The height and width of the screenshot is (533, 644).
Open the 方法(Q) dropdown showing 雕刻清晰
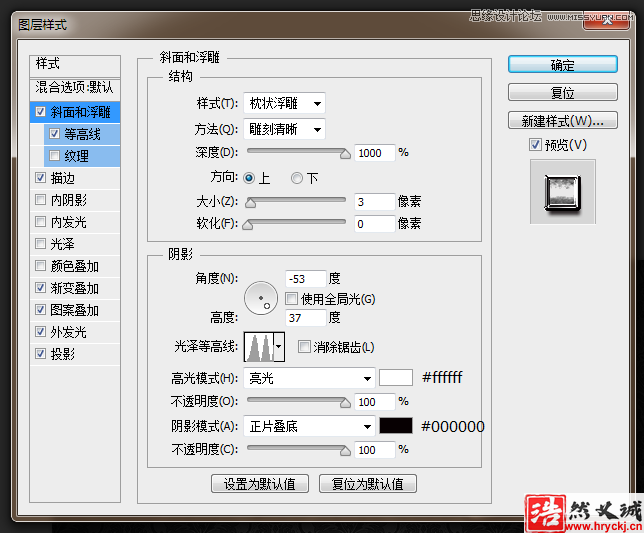[x=284, y=129]
